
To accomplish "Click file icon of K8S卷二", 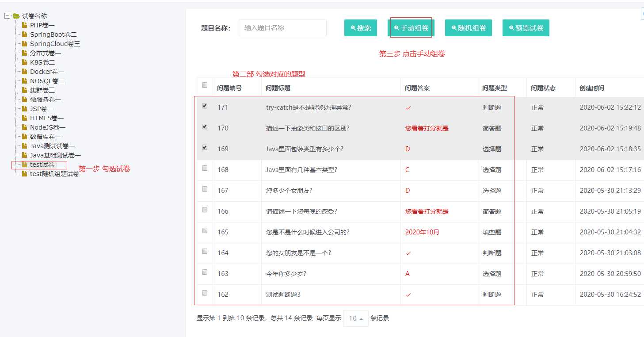I will (25, 62).
